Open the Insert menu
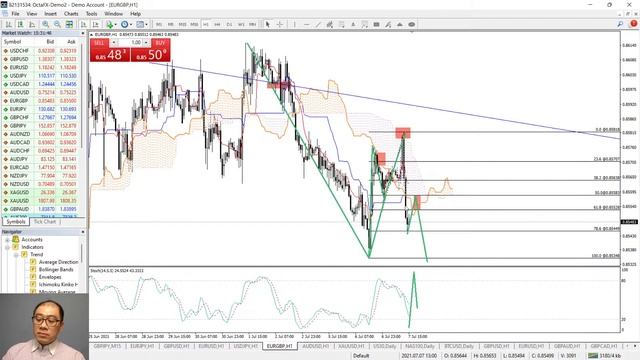 point(50,14)
